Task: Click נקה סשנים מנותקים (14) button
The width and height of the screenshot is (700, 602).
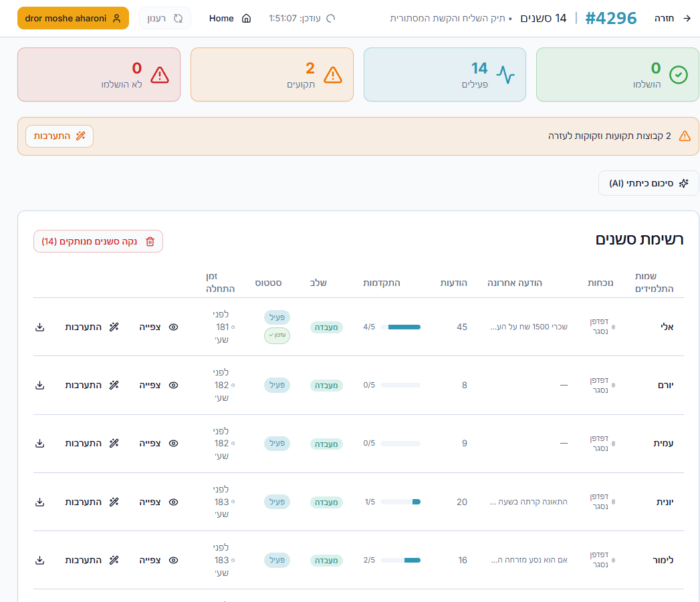Action: click(x=98, y=241)
